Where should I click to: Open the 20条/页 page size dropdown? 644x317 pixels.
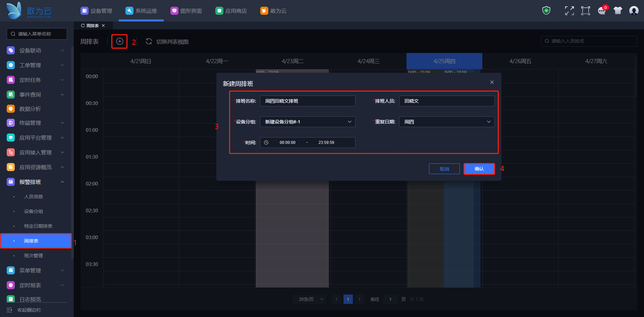(311, 299)
